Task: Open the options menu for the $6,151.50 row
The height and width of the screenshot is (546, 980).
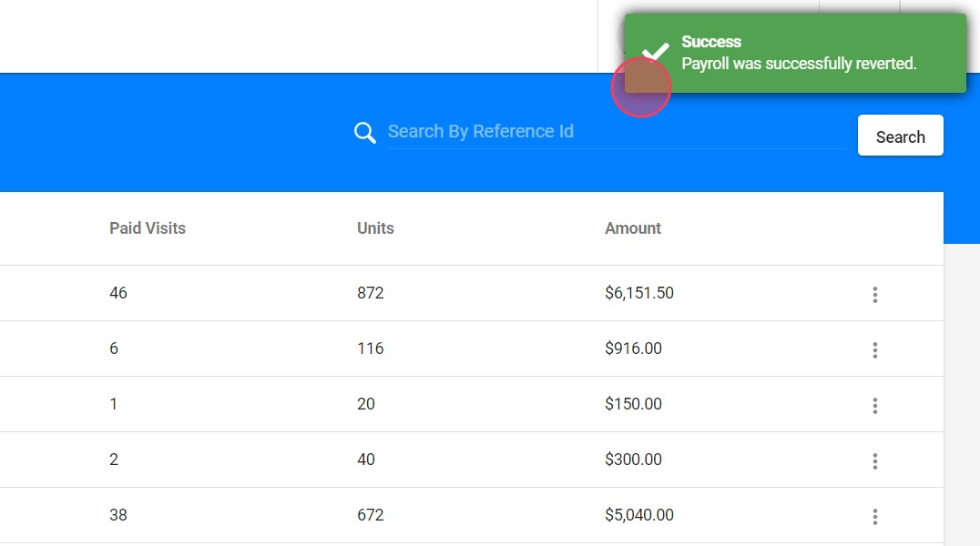Action: click(x=874, y=294)
